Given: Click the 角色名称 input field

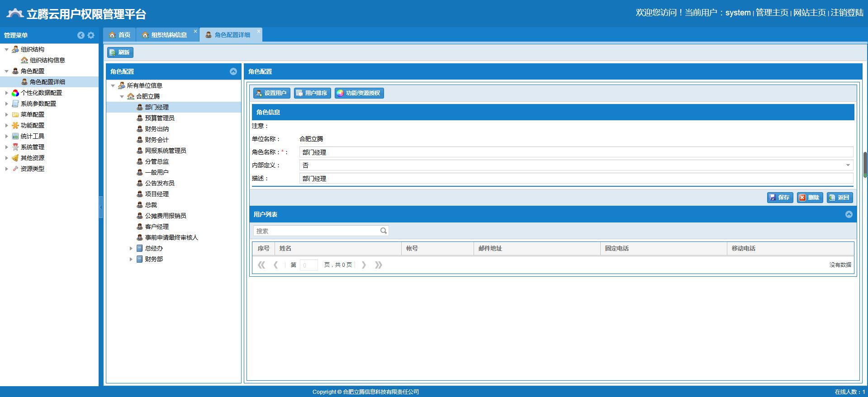Looking at the screenshot, I should [x=576, y=152].
